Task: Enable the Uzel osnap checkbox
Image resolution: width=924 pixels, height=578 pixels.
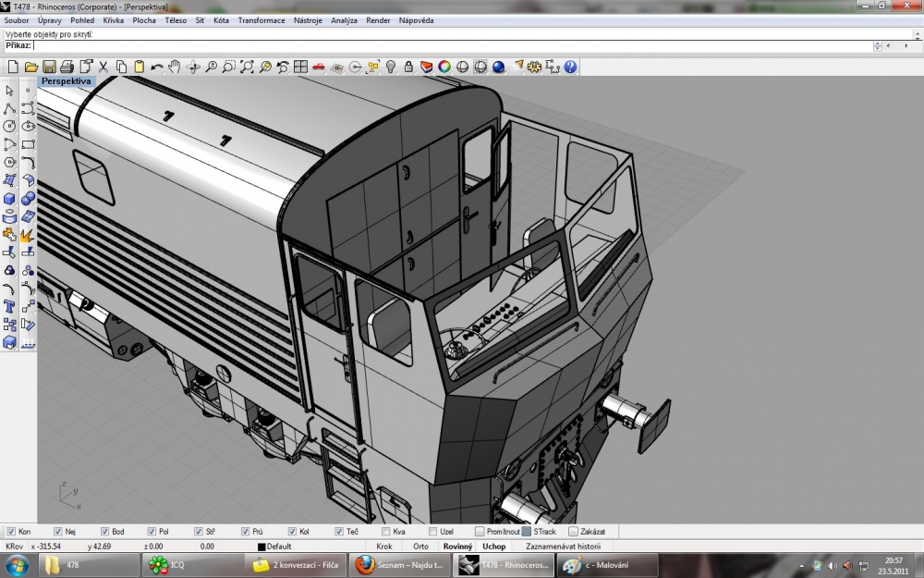Action: click(x=433, y=532)
